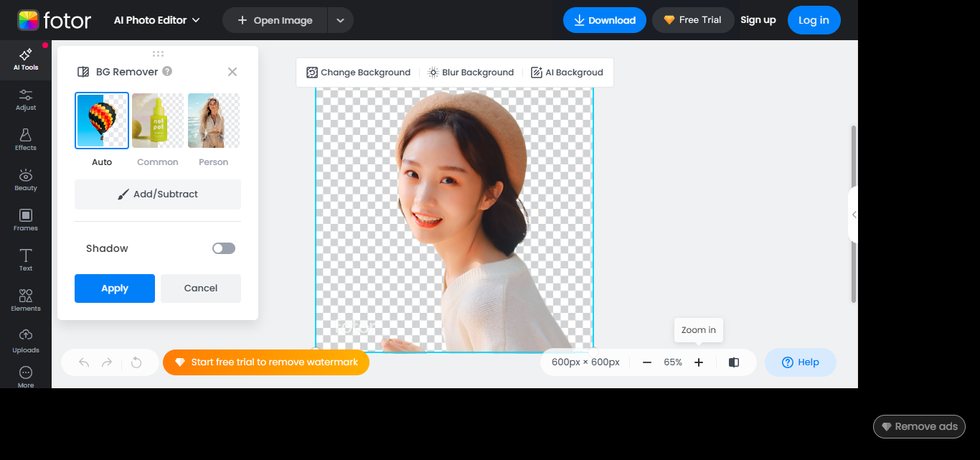This screenshot has height=460, width=980.
Task: Click the Open Image button
Action: 275,20
